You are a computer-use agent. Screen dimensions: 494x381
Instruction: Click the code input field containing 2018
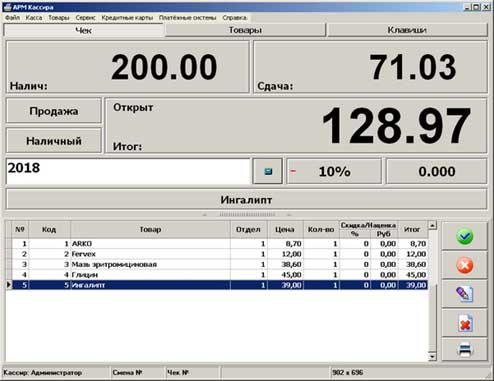tap(128, 171)
